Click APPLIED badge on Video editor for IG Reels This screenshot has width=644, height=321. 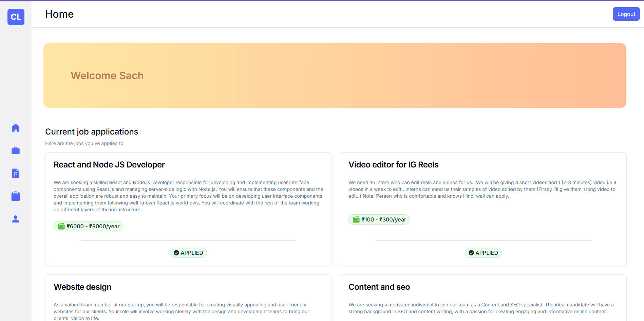(483, 253)
